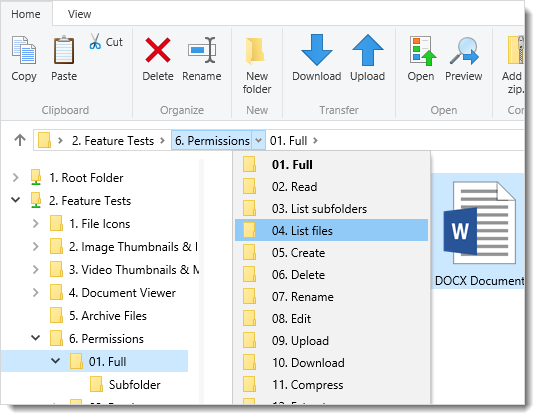Click the red Delete X icon
This screenshot has width=540, height=420.
point(158,50)
